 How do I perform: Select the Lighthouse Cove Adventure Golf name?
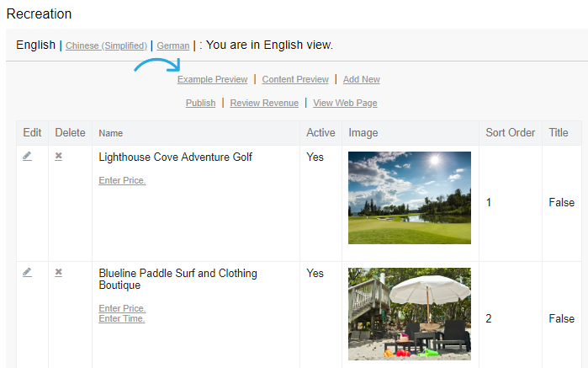(x=175, y=157)
